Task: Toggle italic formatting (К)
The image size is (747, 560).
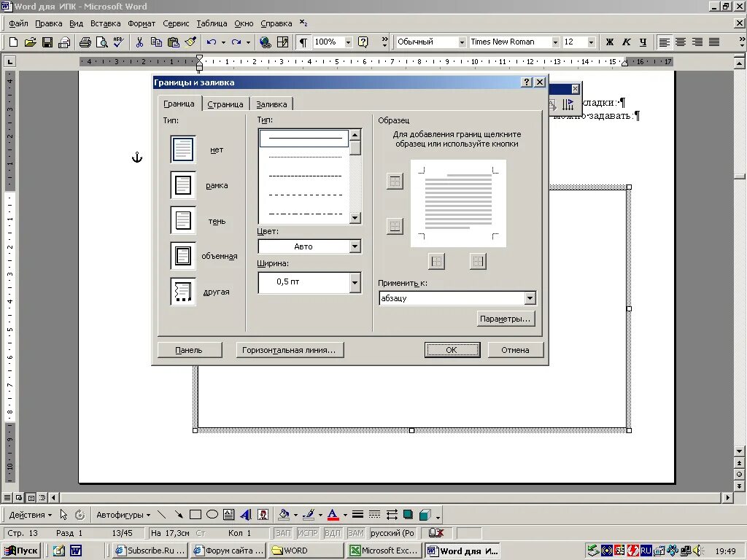Action: tap(627, 42)
